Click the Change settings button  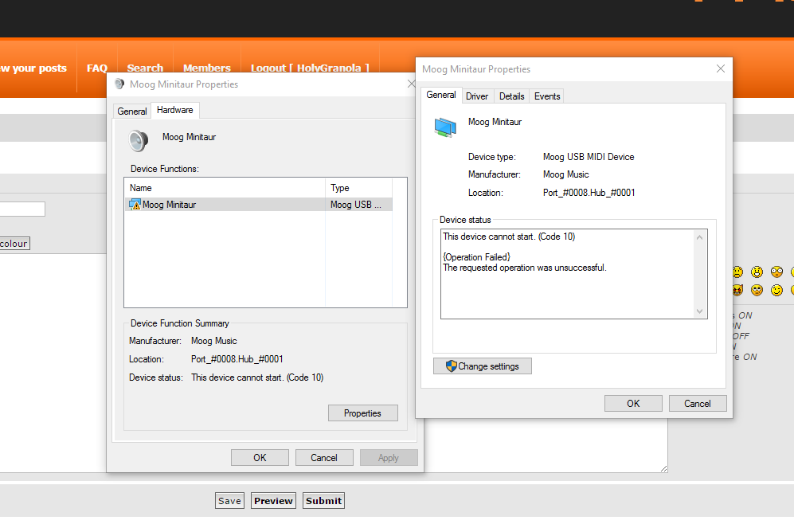pos(482,366)
